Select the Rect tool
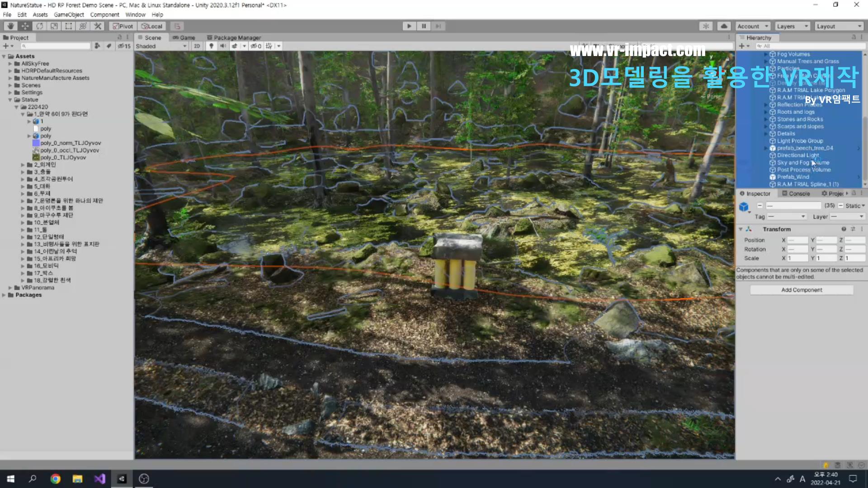868x488 pixels. coord(68,26)
